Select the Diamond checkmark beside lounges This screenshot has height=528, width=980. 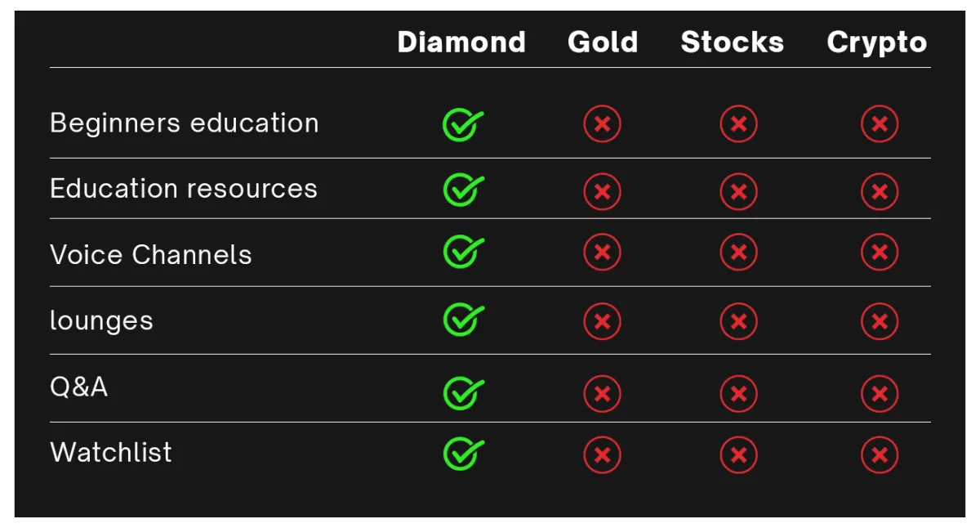[463, 320]
